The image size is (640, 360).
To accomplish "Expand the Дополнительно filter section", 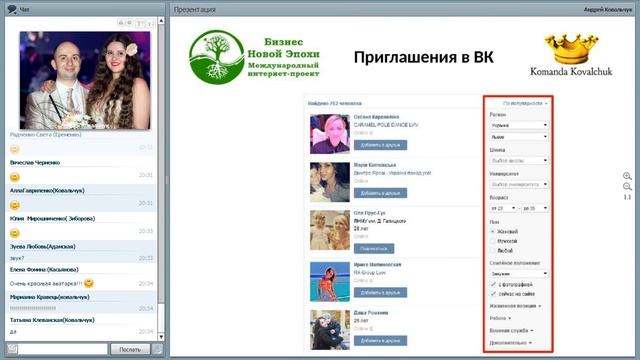I will coord(511,342).
